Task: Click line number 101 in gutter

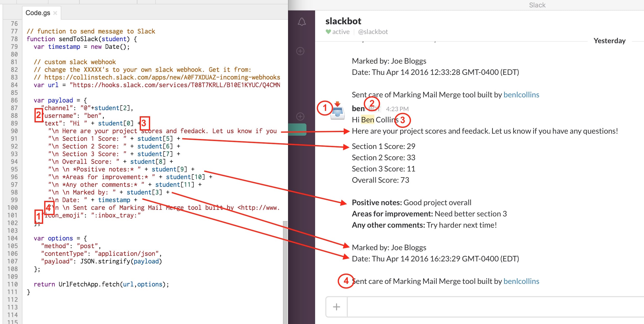Action: pyautogui.click(x=13, y=215)
